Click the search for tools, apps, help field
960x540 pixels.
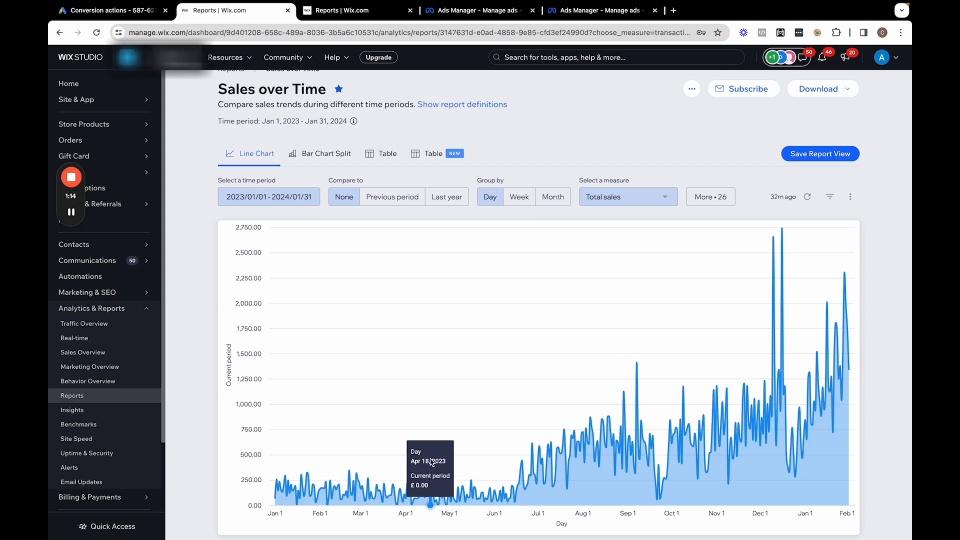point(617,57)
